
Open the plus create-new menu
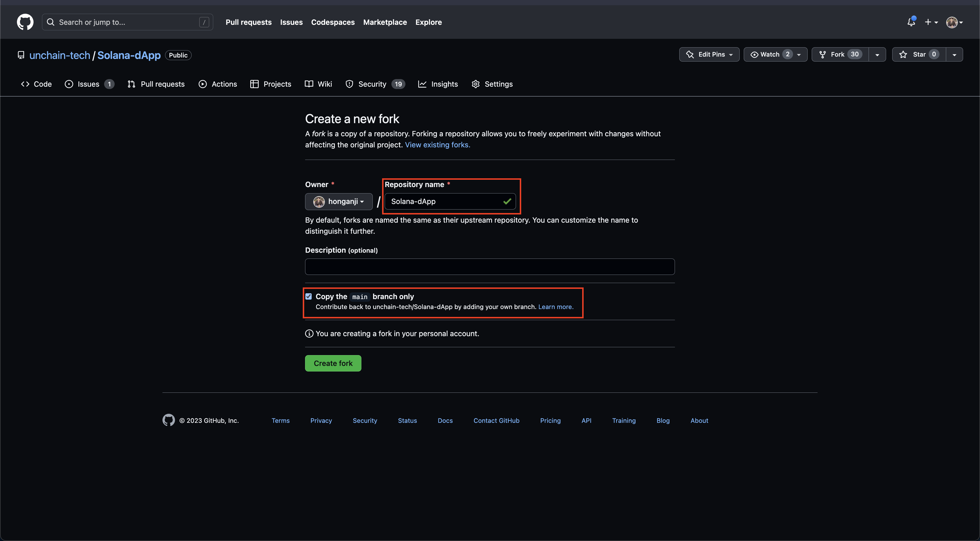pyautogui.click(x=931, y=22)
